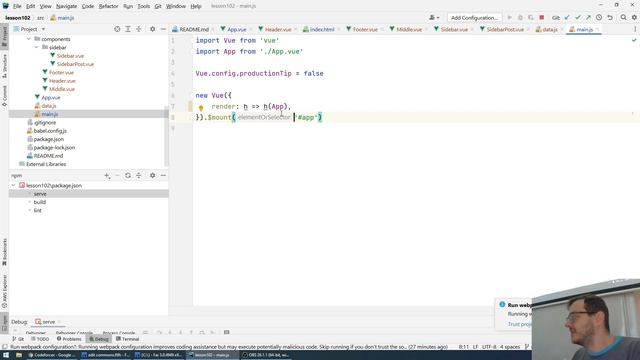Click Collapse All in Project panel

[139, 29]
